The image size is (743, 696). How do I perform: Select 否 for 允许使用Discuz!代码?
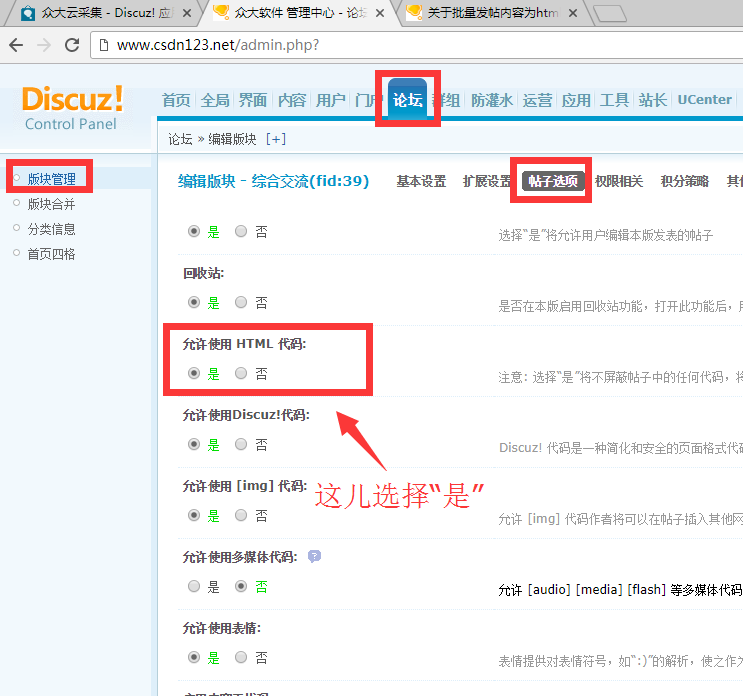[241, 444]
